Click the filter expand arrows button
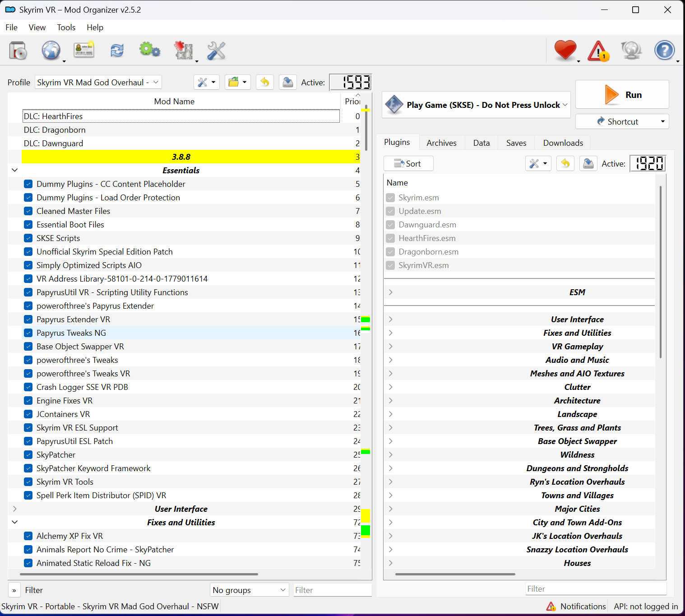 click(x=14, y=590)
